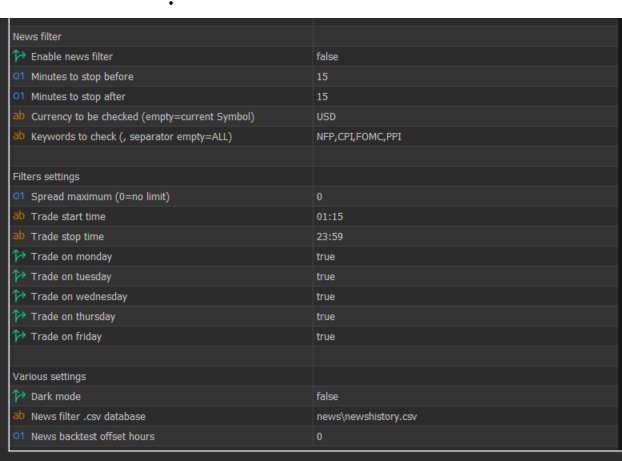Click the string icon beside Trade start time

pos(19,216)
